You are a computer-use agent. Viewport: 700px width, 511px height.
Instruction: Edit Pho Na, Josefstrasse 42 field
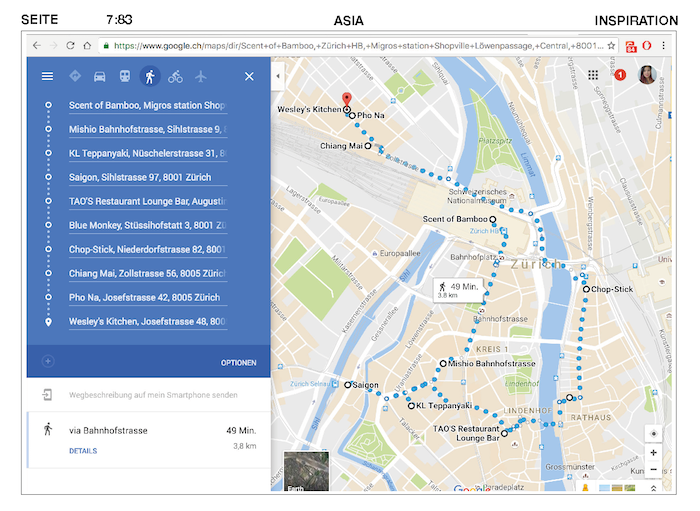148,298
